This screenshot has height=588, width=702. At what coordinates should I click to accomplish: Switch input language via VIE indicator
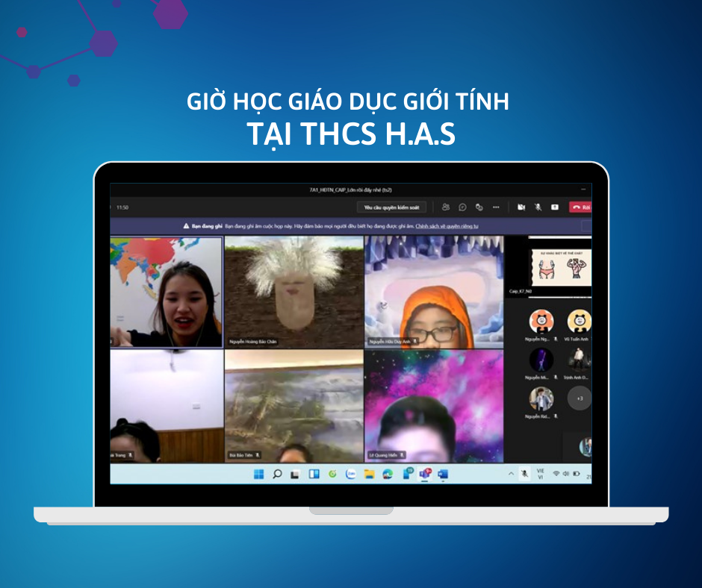point(541,474)
